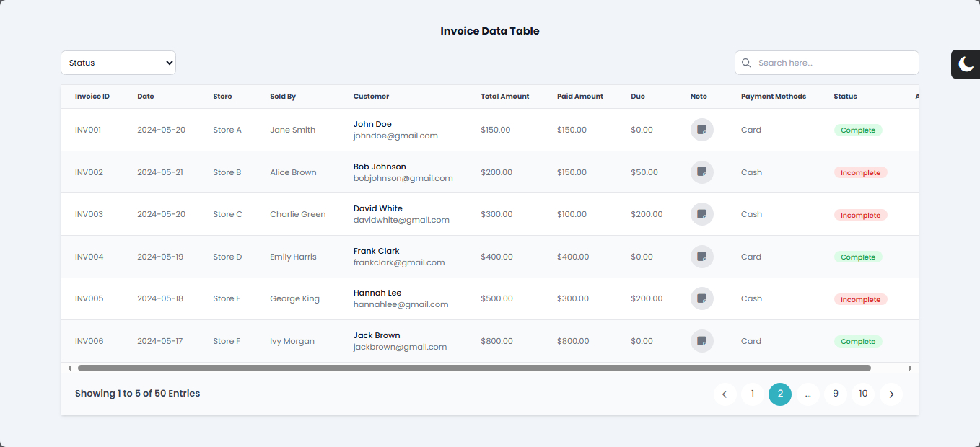Jump to pagination page 1
This screenshot has width=980, height=447.
pos(752,394)
